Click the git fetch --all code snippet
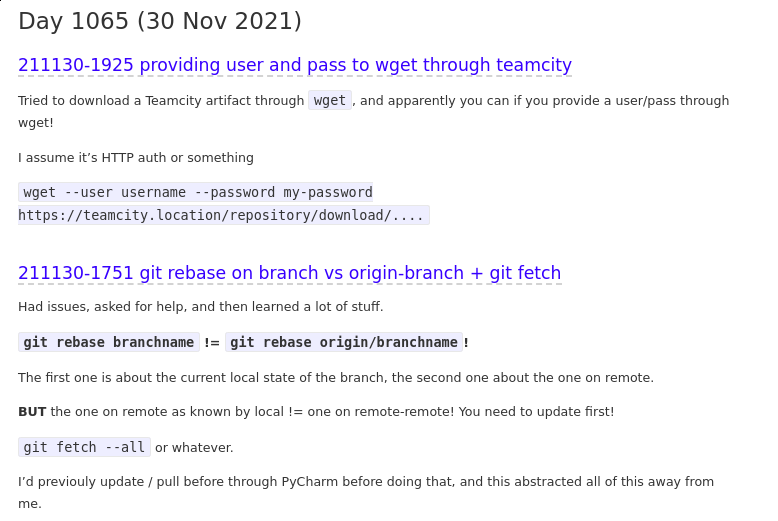Image resolution: width=778 pixels, height=521 pixels. click(x=84, y=447)
